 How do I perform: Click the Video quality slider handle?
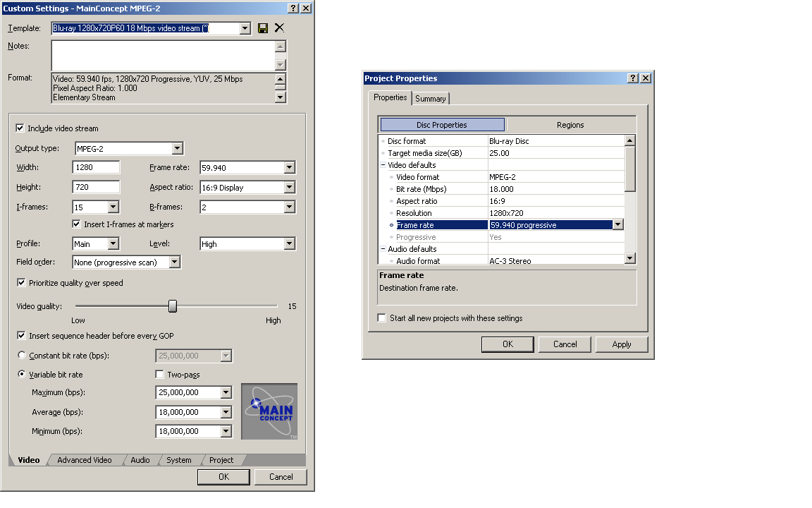[x=173, y=306]
